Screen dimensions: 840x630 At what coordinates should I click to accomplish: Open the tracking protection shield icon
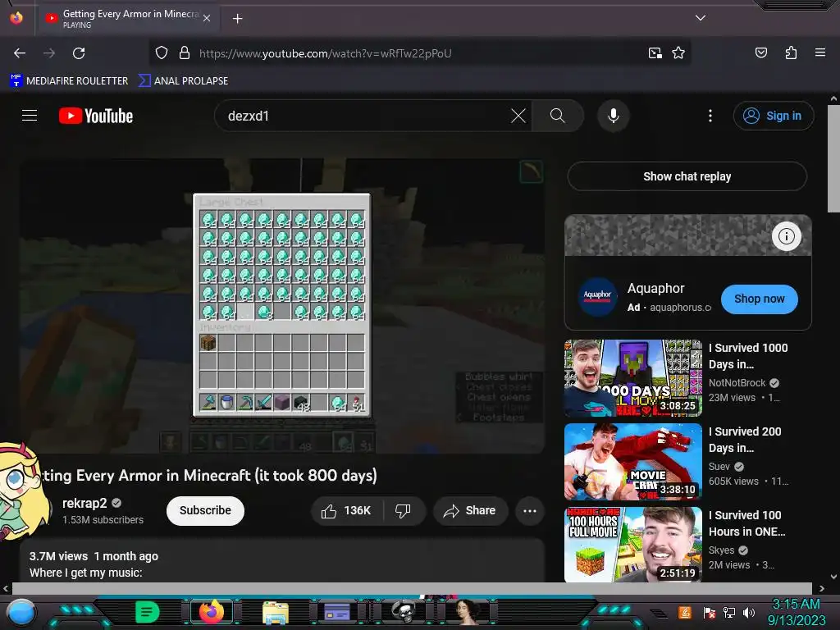162,53
